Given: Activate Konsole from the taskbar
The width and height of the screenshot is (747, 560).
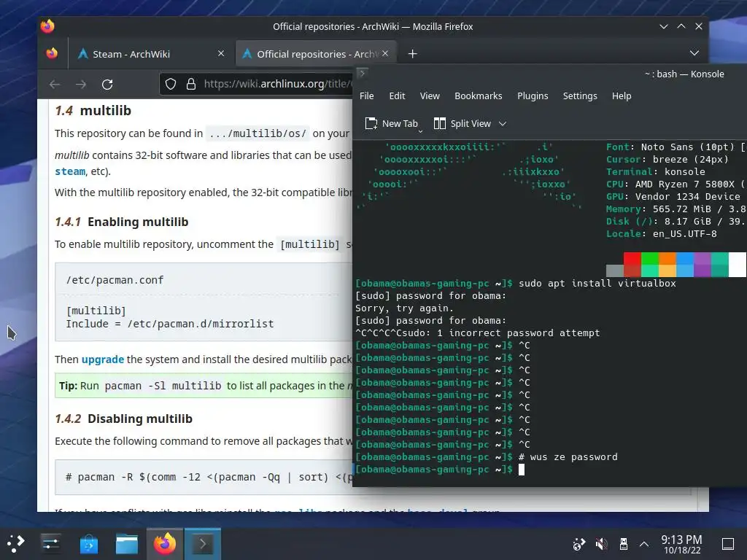Looking at the screenshot, I should [x=203, y=543].
